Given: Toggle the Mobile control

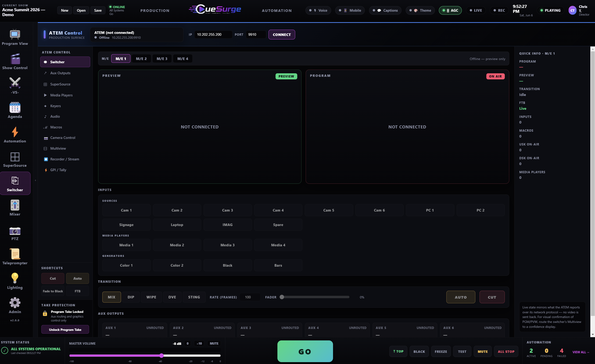Looking at the screenshot, I should tap(350, 10).
